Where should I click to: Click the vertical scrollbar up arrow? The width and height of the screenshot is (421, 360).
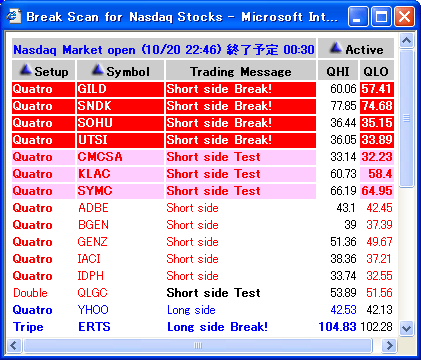pos(406,41)
